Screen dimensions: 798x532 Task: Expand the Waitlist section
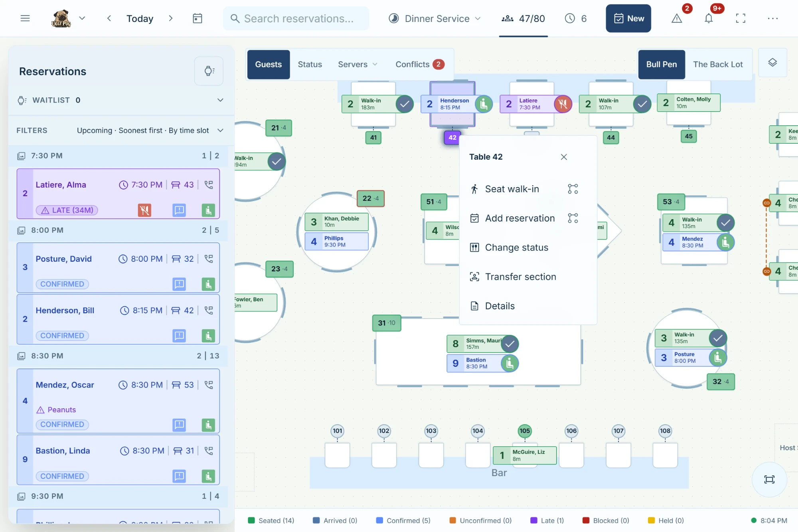220,100
